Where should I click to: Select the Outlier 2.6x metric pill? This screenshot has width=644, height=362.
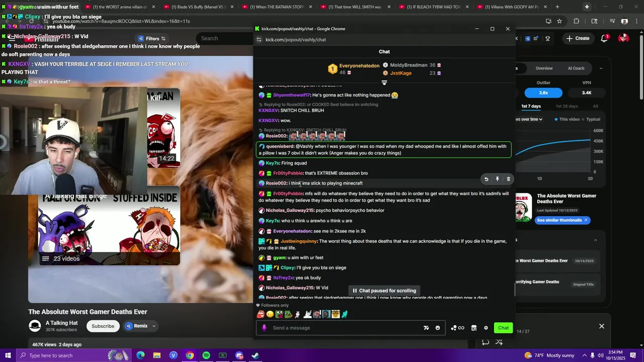tap(543, 93)
